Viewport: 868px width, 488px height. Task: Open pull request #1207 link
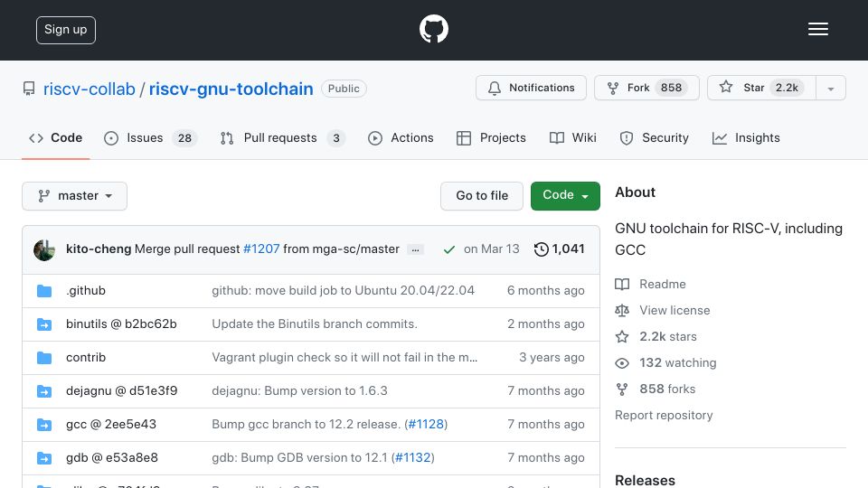pos(261,249)
